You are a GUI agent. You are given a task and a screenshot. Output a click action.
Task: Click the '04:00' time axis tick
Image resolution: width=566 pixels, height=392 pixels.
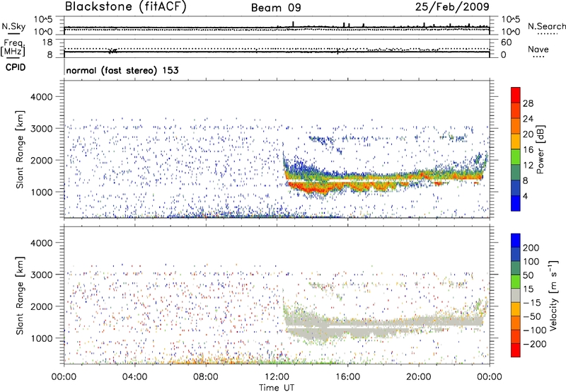coord(134,377)
